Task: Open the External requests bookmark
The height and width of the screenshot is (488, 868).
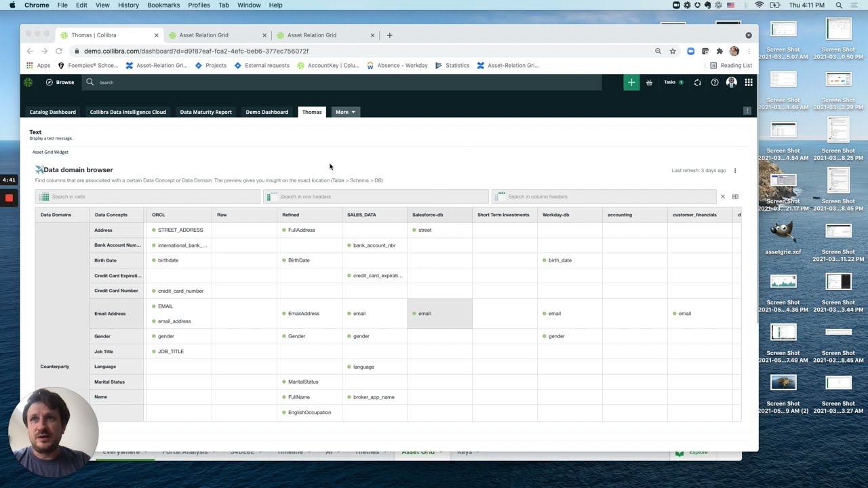Action: pyautogui.click(x=262, y=66)
